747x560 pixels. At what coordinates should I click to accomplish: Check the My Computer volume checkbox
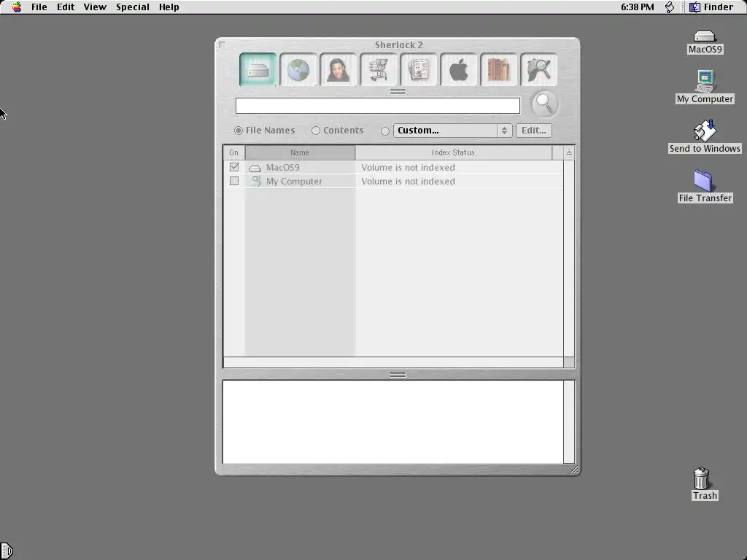[234, 181]
